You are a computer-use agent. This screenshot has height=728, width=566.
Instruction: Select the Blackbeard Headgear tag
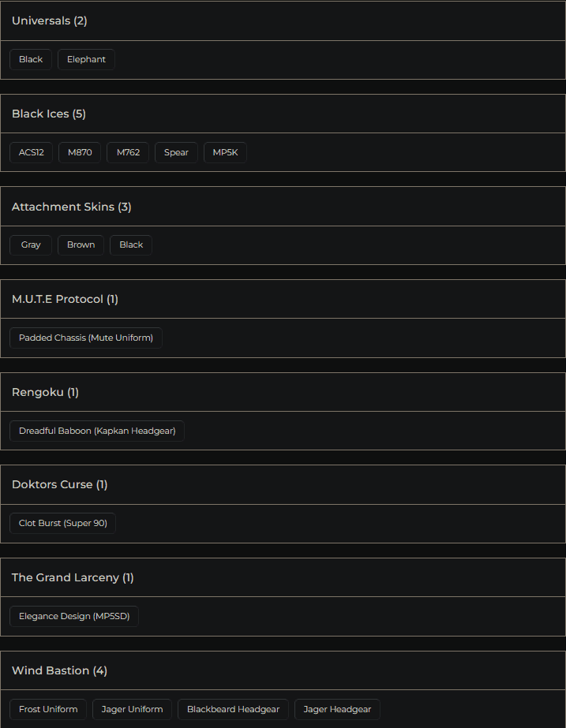pyautogui.click(x=233, y=709)
